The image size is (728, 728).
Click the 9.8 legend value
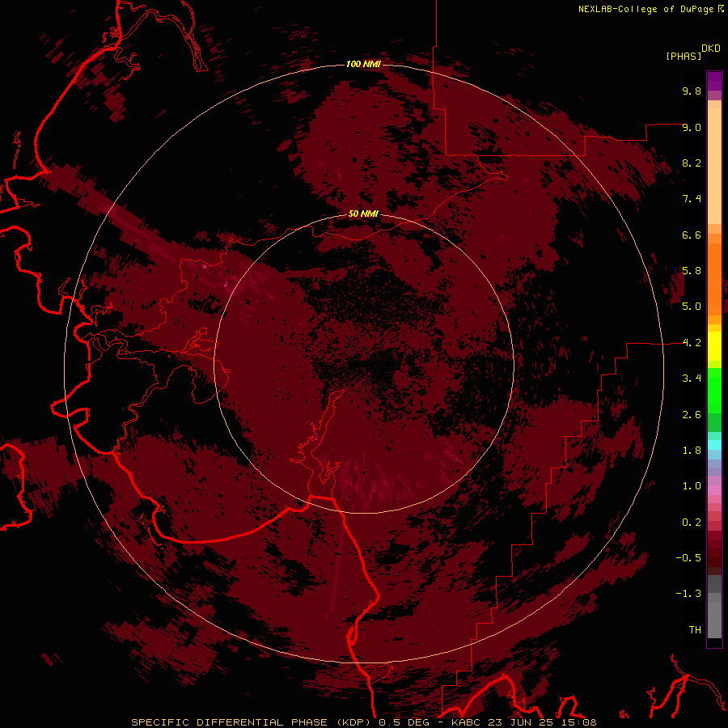pyautogui.click(x=692, y=91)
